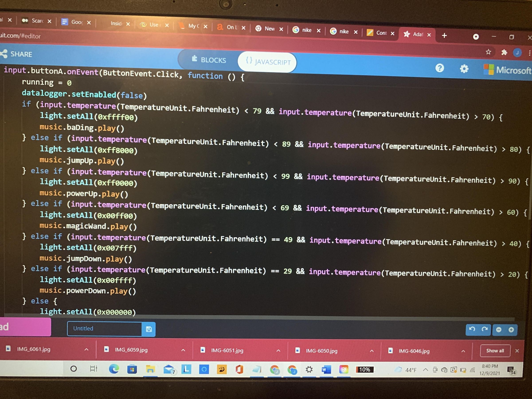Image resolution: width=532 pixels, height=399 pixels.
Task: Click Show all downloads button
Action: (495, 351)
